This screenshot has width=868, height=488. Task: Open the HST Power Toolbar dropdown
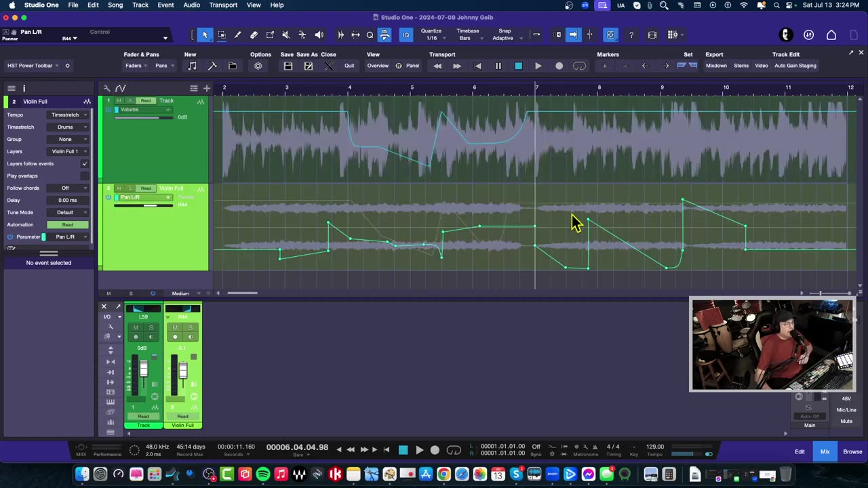[x=33, y=66]
